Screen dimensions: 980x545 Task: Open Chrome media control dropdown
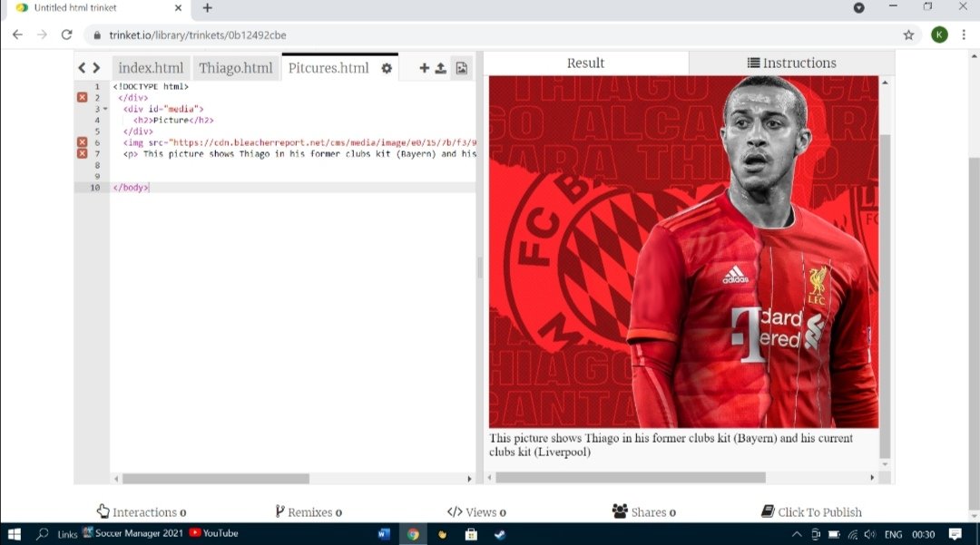click(x=858, y=8)
